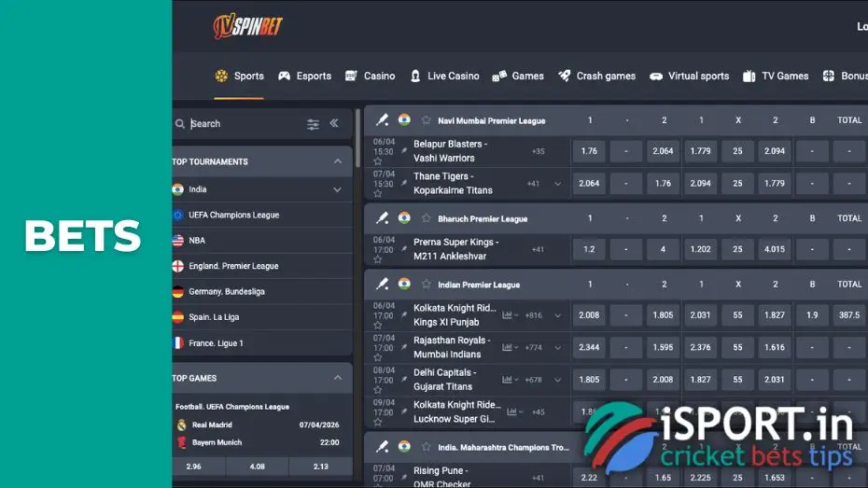
Task: Open the Virtual sports tab
Action: (689, 77)
